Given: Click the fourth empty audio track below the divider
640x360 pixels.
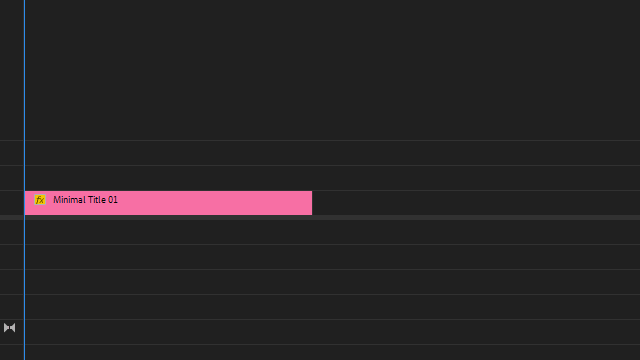Looking at the screenshot, I should point(332,307).
